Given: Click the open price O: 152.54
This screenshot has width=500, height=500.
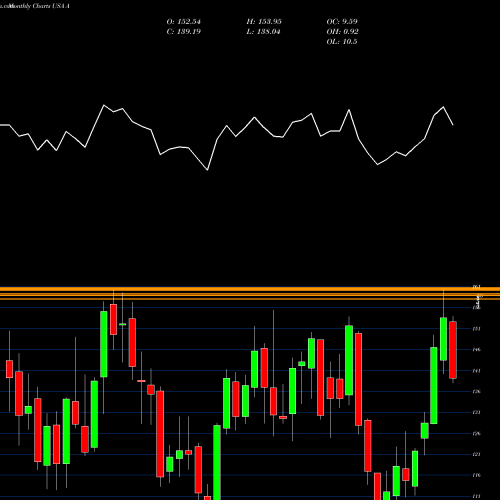Looking at the screenshot, I should pos(184,22).
